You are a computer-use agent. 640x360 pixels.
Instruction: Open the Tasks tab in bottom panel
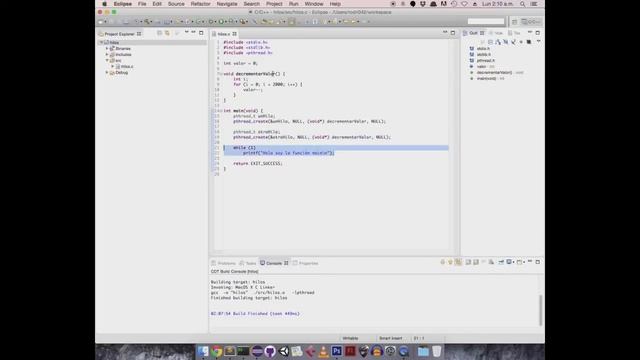[x=248, y=263]
